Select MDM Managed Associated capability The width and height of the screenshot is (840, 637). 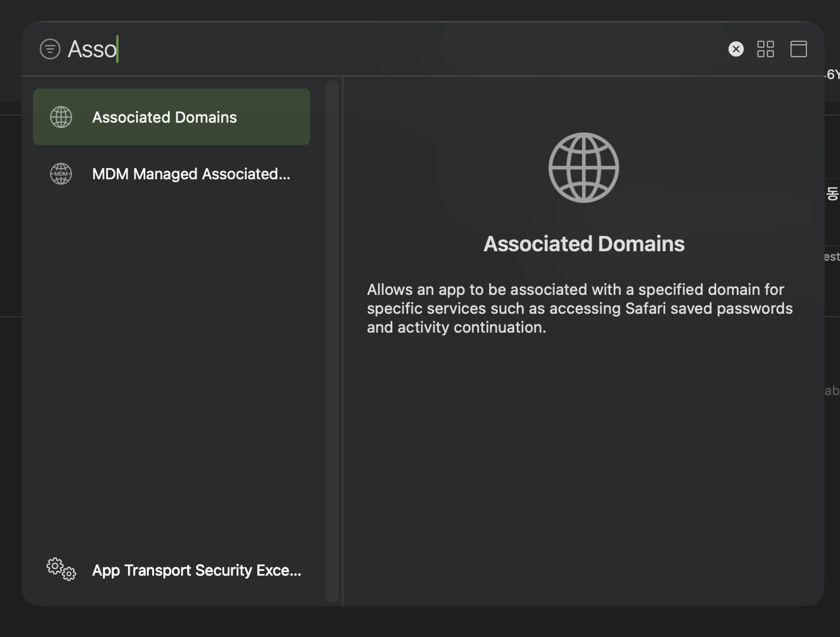pyautogui.click(x=191, y=174)
